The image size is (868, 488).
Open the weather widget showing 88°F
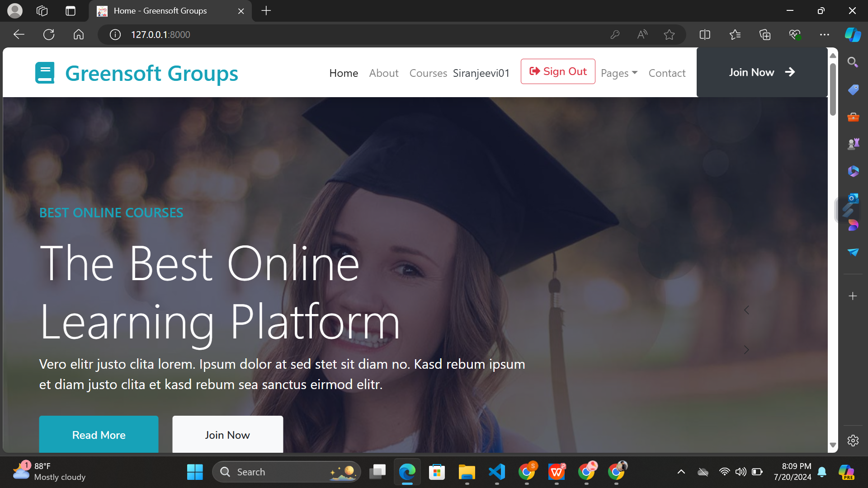click(x=49, y=472)
